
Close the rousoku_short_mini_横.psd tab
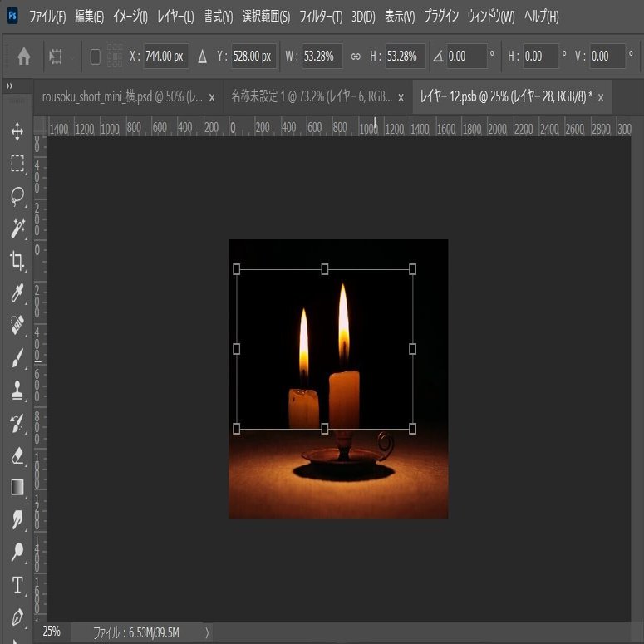point(212,98)
